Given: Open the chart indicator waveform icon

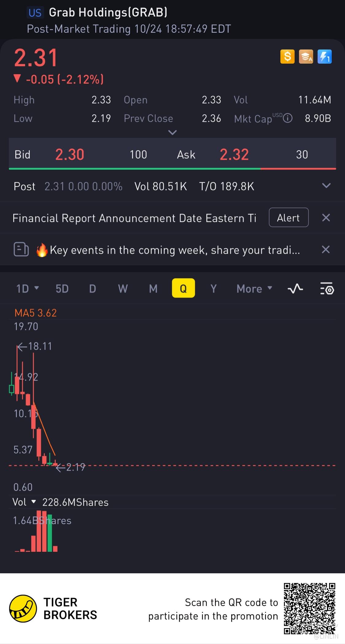Looking at the screenshot, I should 295,288.
